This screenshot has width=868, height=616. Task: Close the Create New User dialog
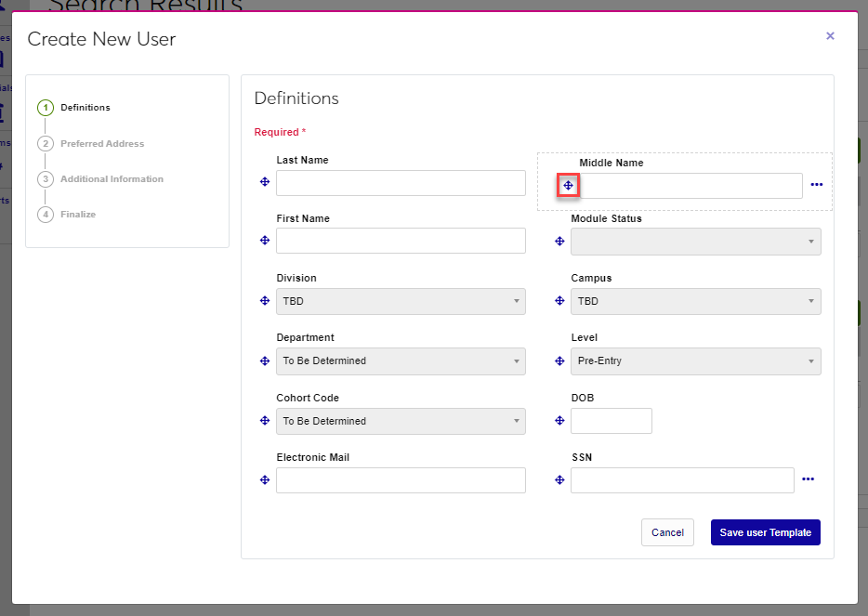(830, 36)
